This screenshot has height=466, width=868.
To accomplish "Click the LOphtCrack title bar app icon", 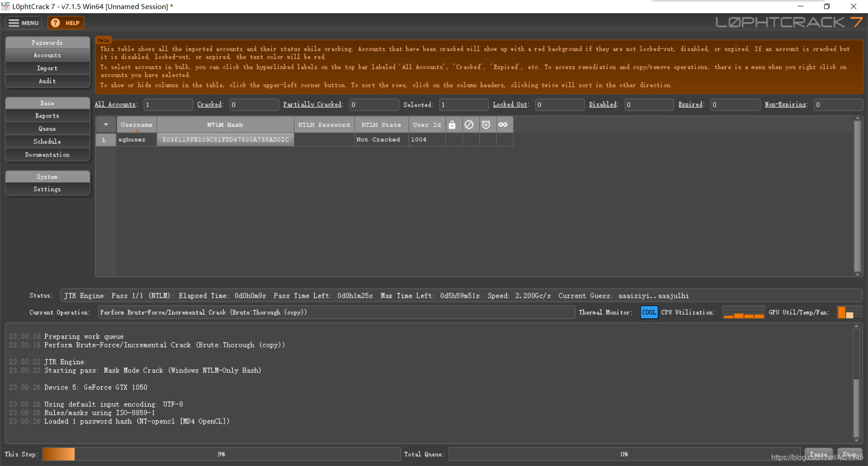I will click(x=5, y=6).
